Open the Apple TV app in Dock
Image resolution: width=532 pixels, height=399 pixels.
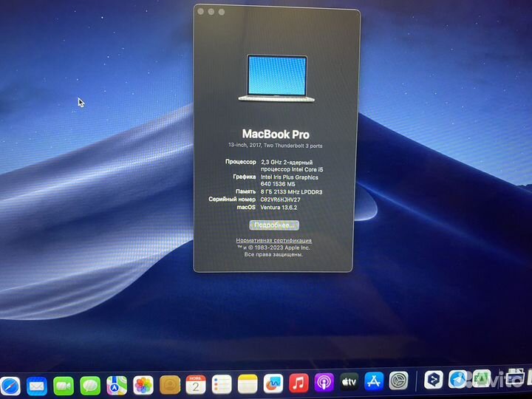click(x=349, y=382)
